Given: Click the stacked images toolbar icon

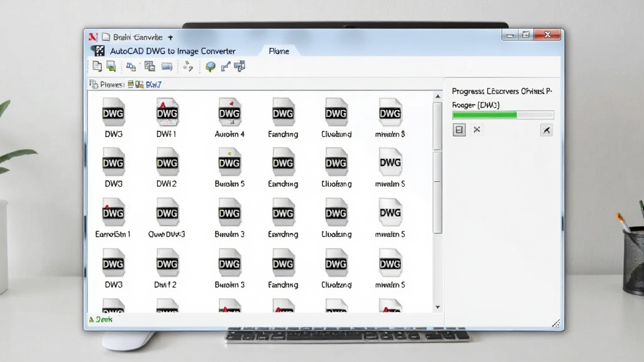Looking at the screenshot, I should (x=150, y=67).
